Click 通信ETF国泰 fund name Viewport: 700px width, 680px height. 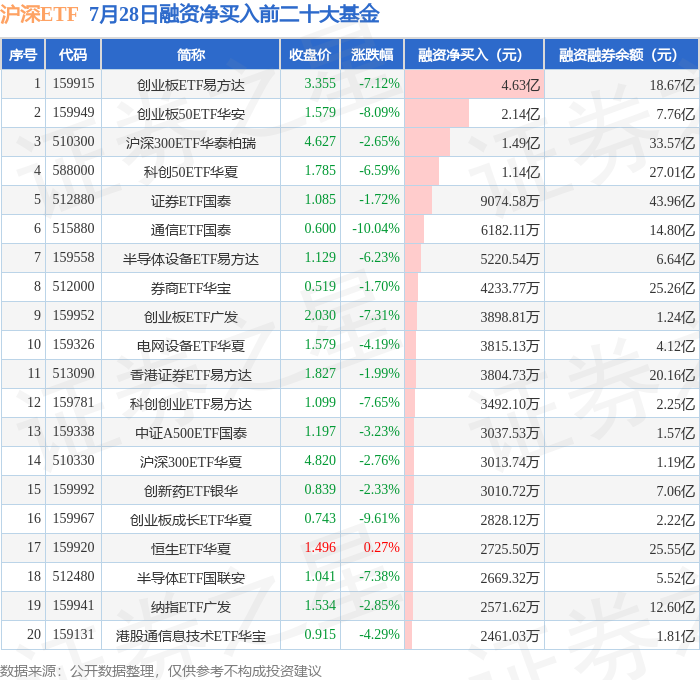(x=191, y=230)
